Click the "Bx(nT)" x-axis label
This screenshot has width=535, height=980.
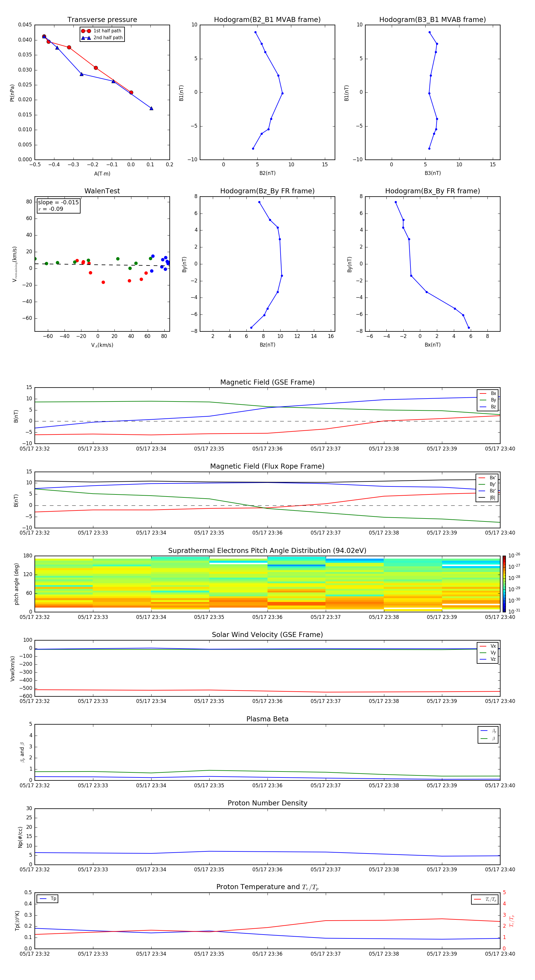[432, 345]
